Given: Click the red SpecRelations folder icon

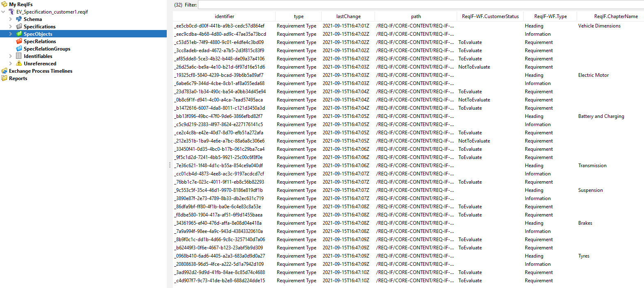Looking at the screenshot, I should 19,41.
